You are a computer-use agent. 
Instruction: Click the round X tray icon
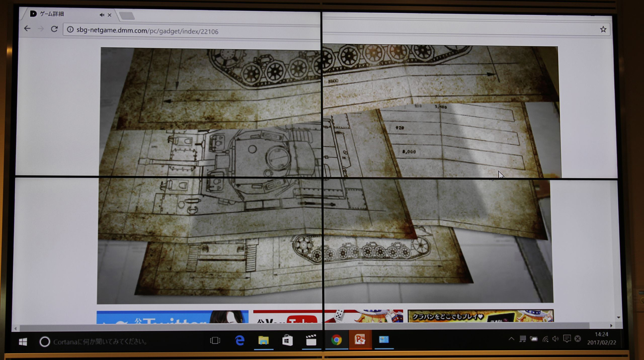[x=578, y=339]
